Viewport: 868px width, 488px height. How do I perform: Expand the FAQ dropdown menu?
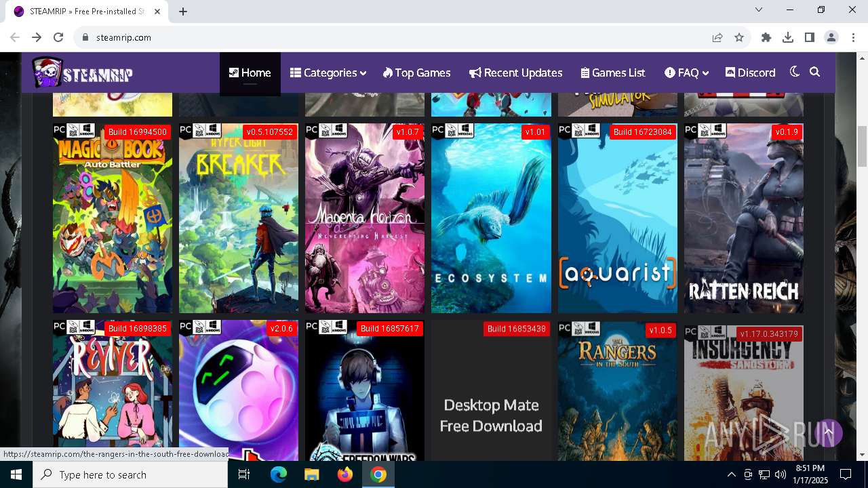point(686,73)
